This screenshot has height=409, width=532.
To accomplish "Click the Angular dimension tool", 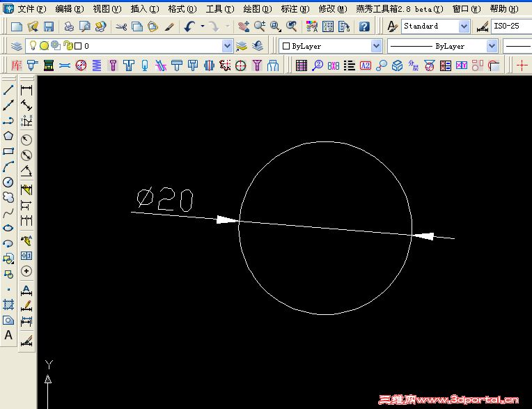I will point(26,171).
